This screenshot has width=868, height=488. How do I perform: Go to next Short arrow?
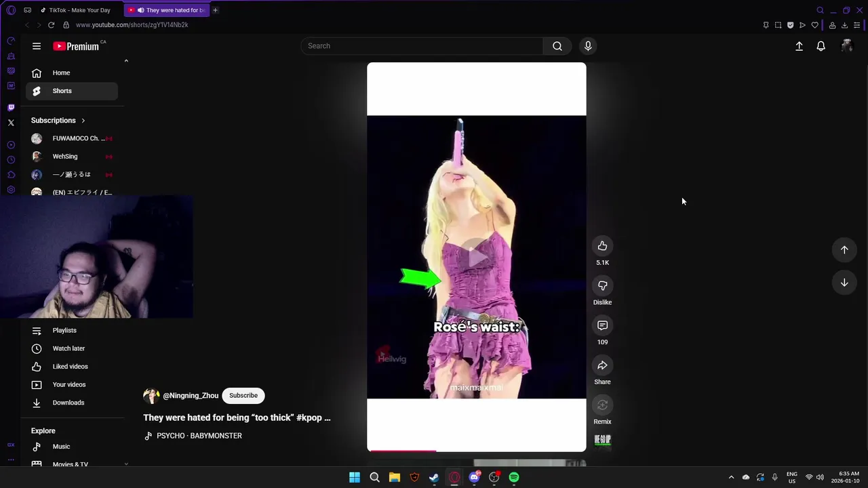844,283
